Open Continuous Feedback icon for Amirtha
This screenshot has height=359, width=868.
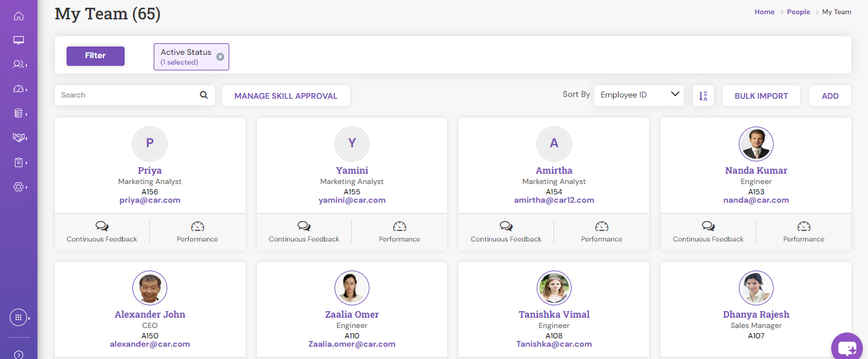point(506,226)
